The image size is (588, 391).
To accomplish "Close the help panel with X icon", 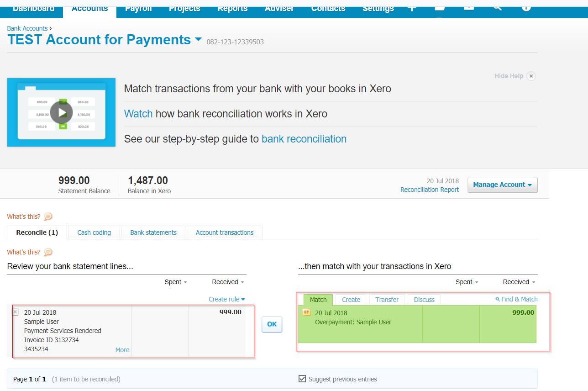I will tap(531, 76).
